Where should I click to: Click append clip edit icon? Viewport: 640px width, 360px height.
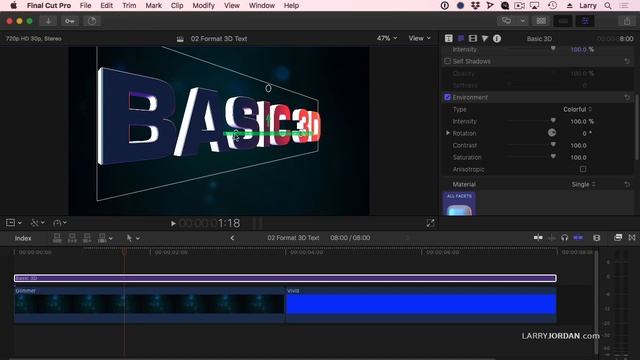pyautogui.click(x=87, y=238)
